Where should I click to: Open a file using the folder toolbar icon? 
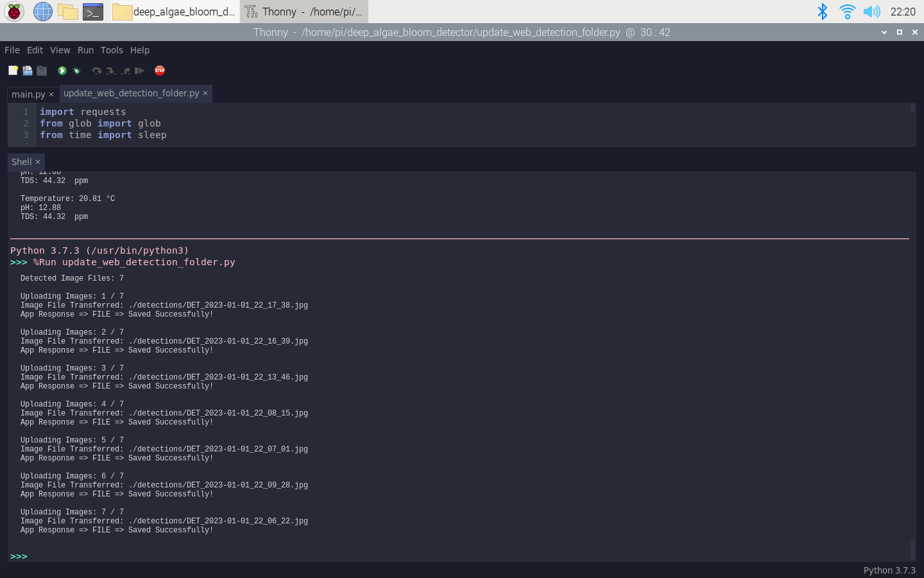coord(28,71)
